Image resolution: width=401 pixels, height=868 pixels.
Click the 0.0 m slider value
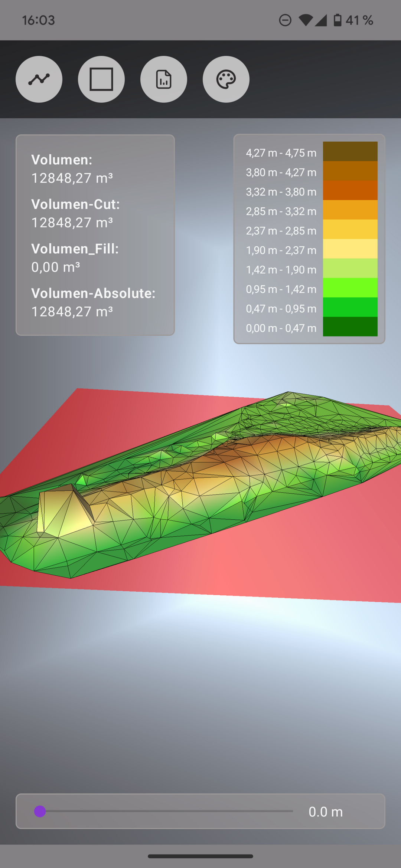[x=326, y=812]
